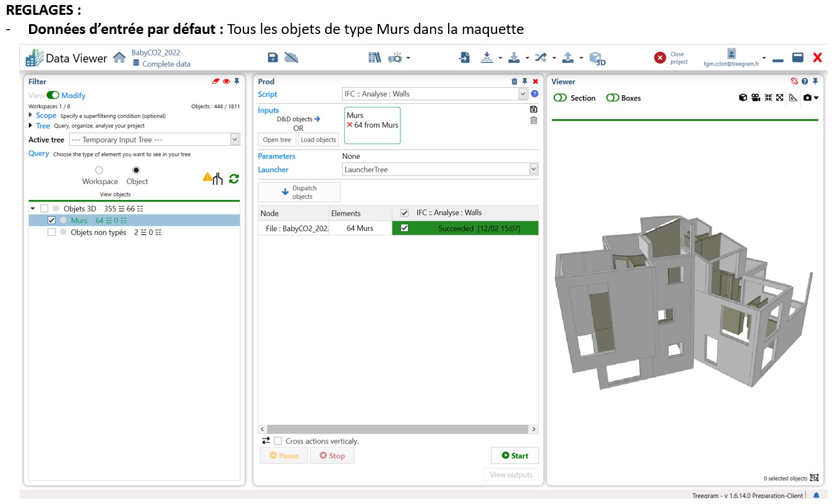This screenshot has height=504, width=832.
Task: Click the home icon beside Data Viewer
Action: click(119, 58)
